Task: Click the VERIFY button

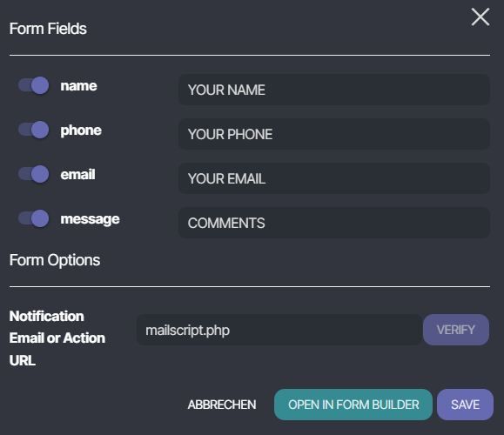Action: click(x=456, y=330)
